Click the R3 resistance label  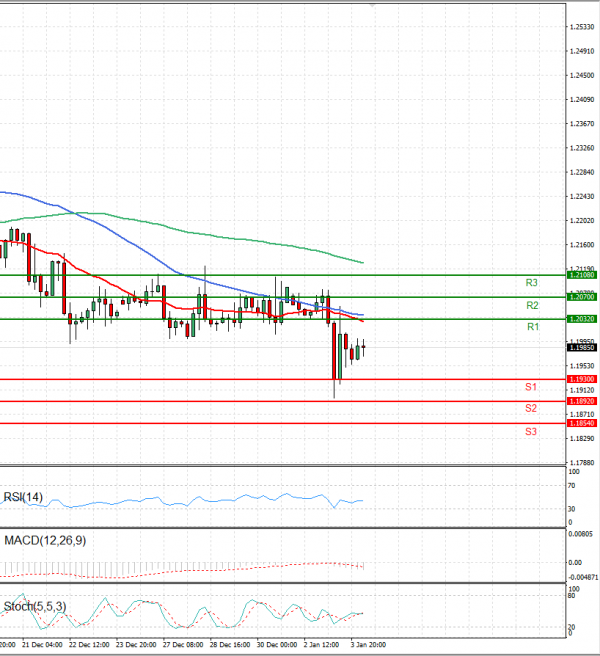pyautogui.click(x=531, y=283)
